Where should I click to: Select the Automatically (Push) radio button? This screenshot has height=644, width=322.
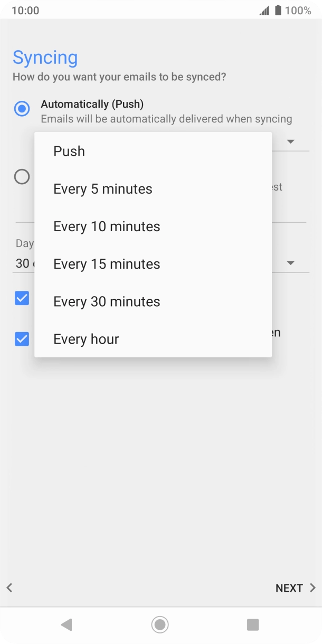pyautogui.click(x=21, y=109)
